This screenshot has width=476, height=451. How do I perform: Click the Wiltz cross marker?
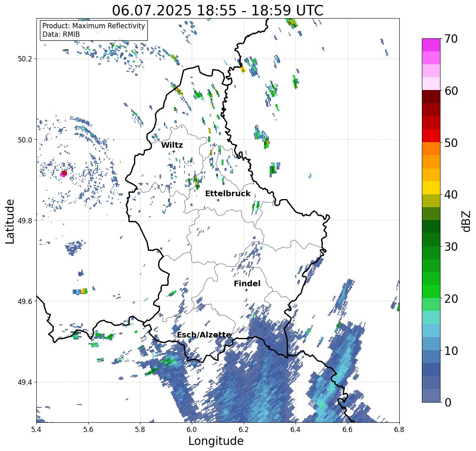pyautogui.click(x=174, y=151)
